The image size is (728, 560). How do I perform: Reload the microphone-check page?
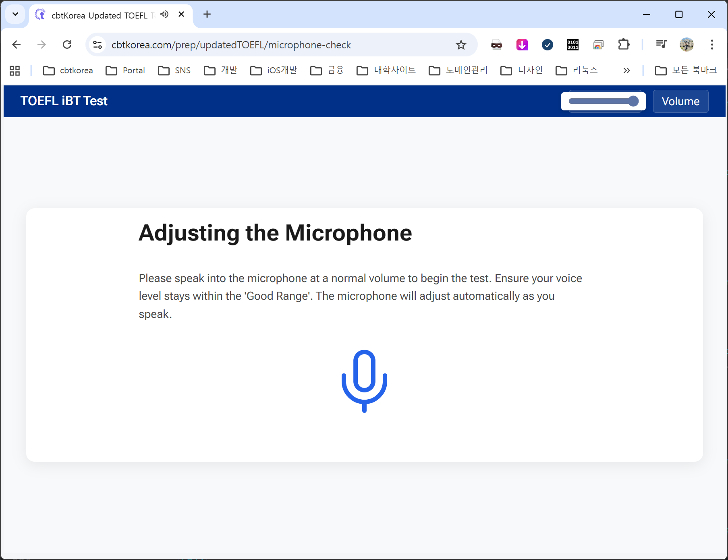[x=67, y=45]
